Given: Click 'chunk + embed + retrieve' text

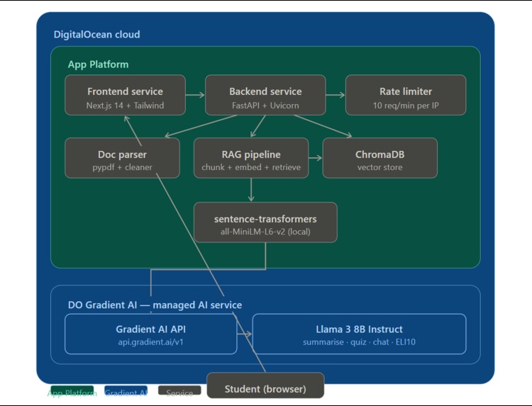Looking at the screenshot, I should coord(251,167).
